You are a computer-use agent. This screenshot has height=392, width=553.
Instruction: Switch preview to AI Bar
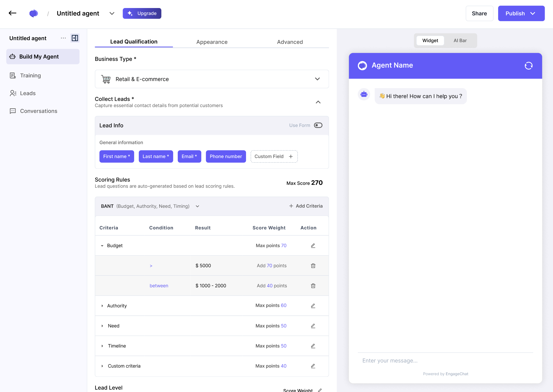[460, 40]
